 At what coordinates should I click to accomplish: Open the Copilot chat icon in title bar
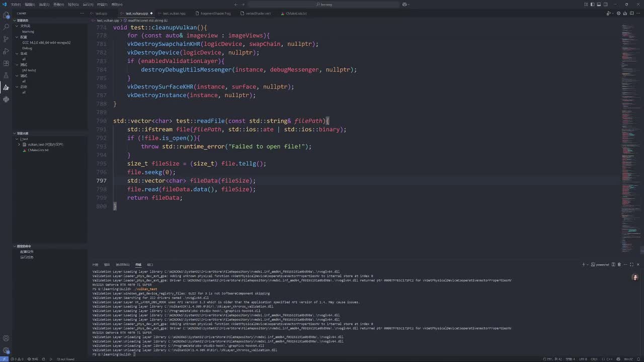405,5
